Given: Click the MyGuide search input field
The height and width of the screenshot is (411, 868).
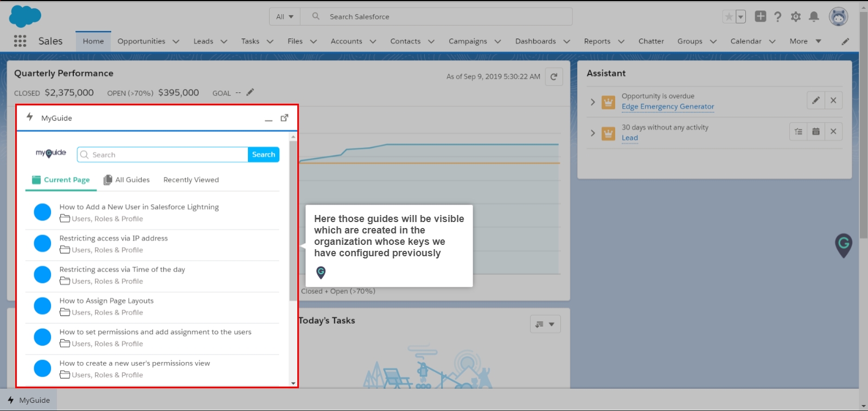Looking at the screenshot, I should pyautogui.click(x=163, y=155).
